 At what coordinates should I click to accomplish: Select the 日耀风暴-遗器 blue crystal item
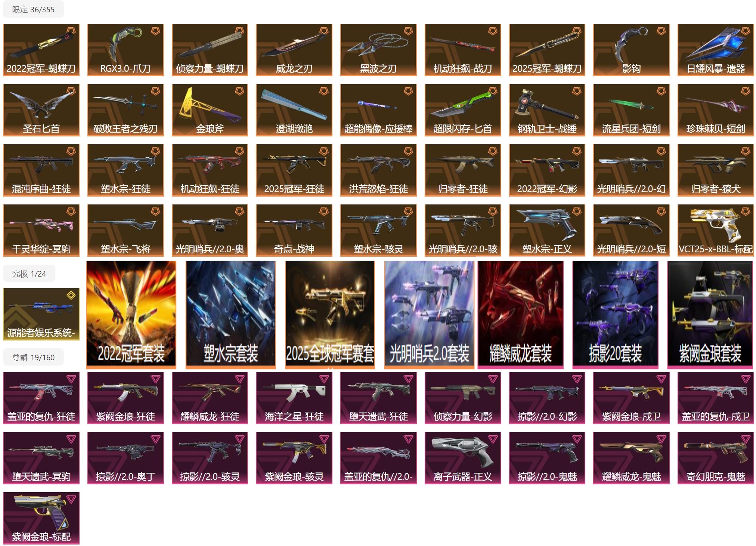pyautogui.click(x=716, y=50)
